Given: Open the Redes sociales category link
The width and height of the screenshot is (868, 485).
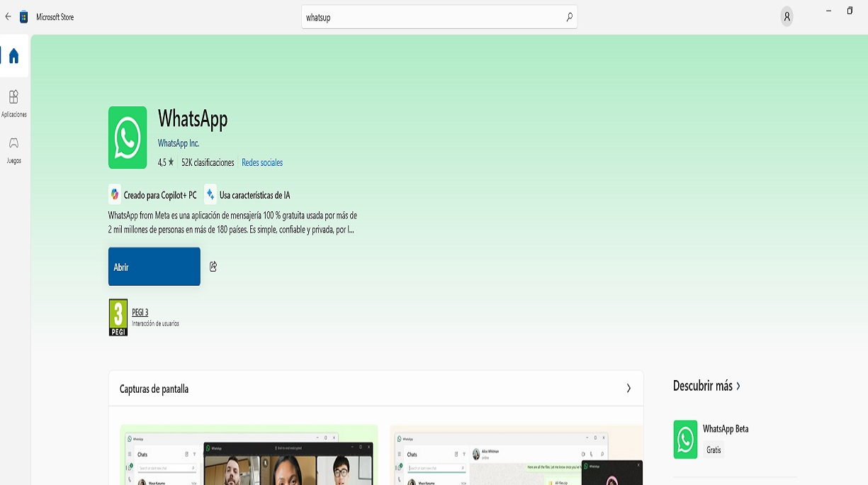Looking at the screenshot, I should click(x=262, y=162).
